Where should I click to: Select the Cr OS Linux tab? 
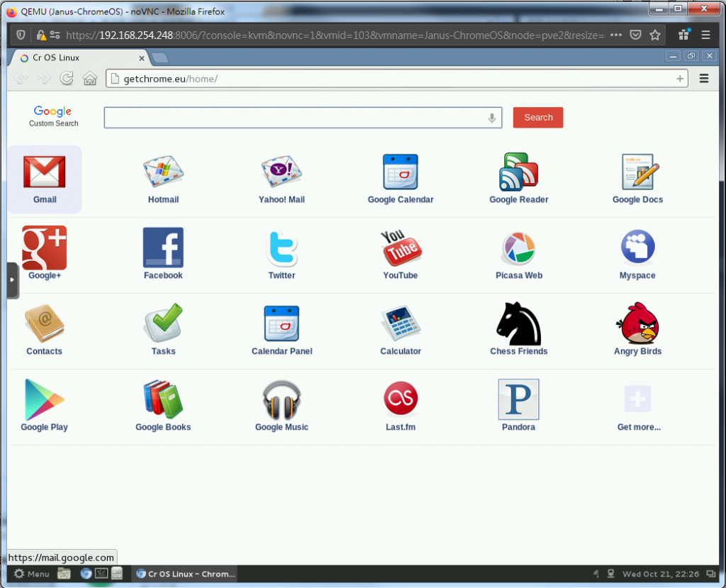click(79, 57)
